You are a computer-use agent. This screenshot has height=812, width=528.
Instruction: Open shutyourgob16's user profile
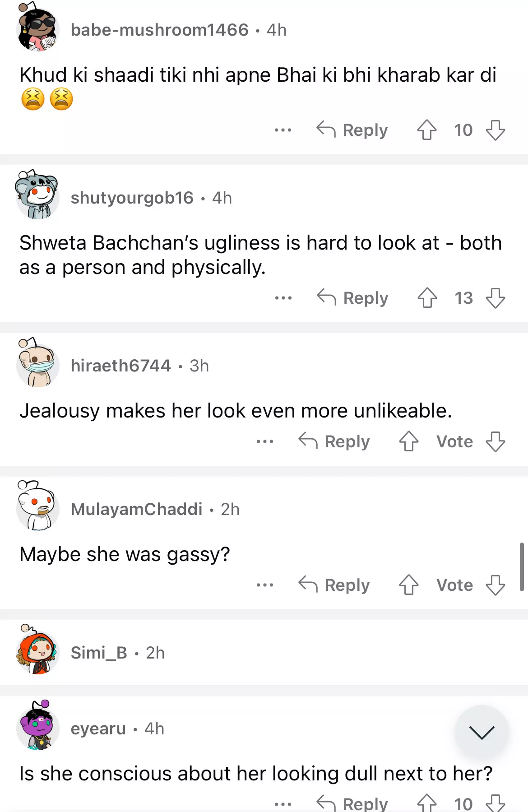click(x=132, y=198)
